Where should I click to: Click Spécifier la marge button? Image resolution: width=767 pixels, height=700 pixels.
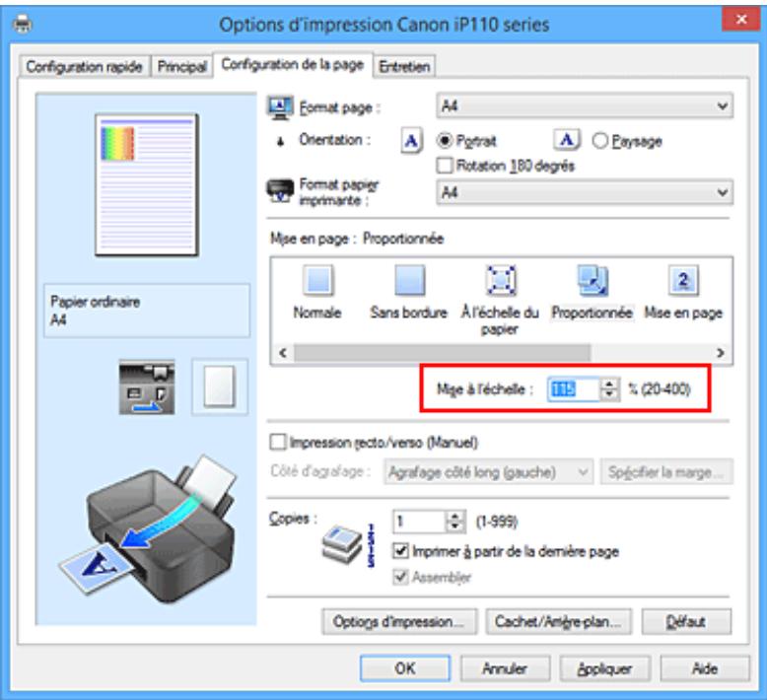(666, 472)
